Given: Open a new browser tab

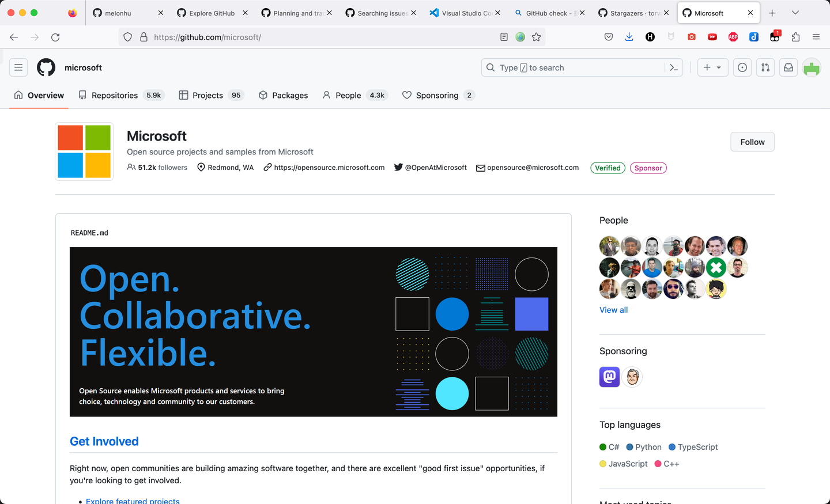Looking at the screenshot, I should (772, 13).
